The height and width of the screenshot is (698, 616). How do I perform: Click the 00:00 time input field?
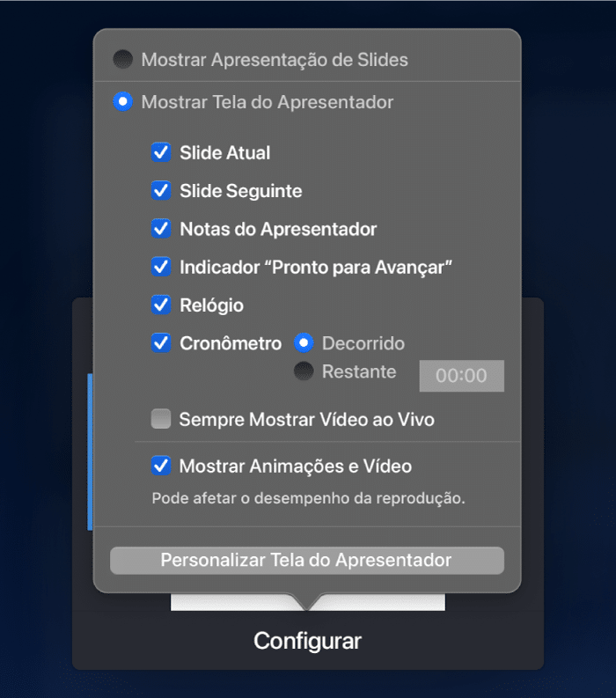click(x=461, y=376)
